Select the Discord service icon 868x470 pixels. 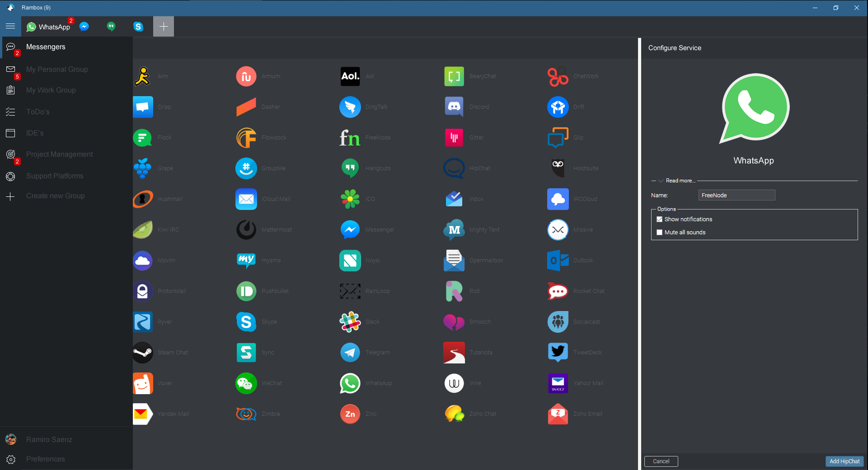point(454,107)
